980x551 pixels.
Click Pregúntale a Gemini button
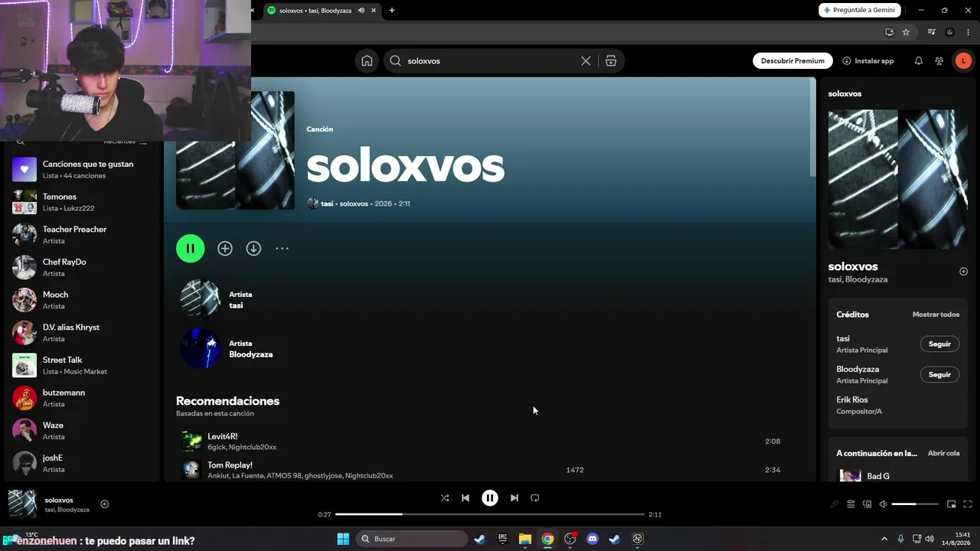pos(860,11)
